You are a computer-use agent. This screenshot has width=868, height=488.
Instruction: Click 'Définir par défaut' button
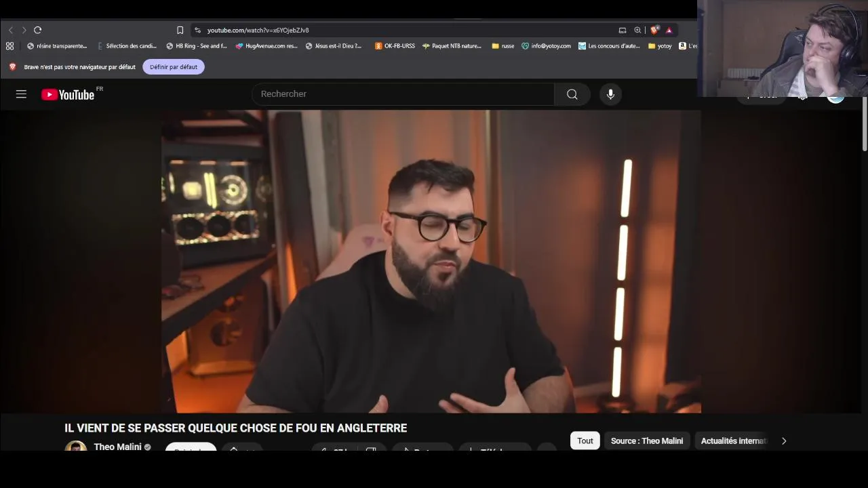tap(174, 67)
